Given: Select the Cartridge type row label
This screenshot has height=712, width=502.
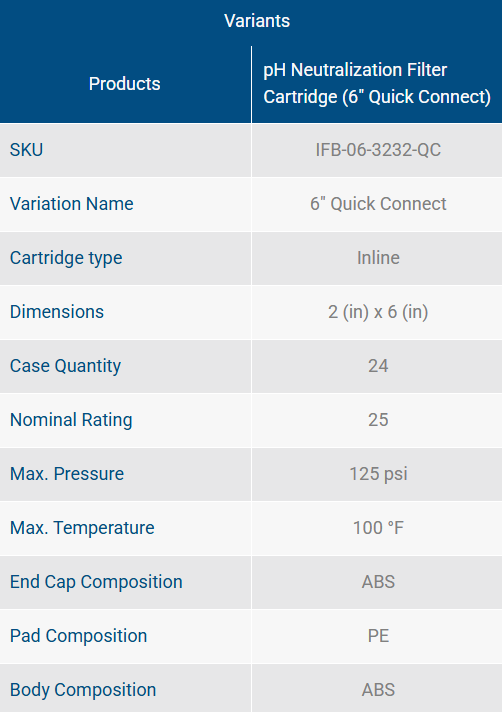Looking at the screenshot, I should click(66, 258).
